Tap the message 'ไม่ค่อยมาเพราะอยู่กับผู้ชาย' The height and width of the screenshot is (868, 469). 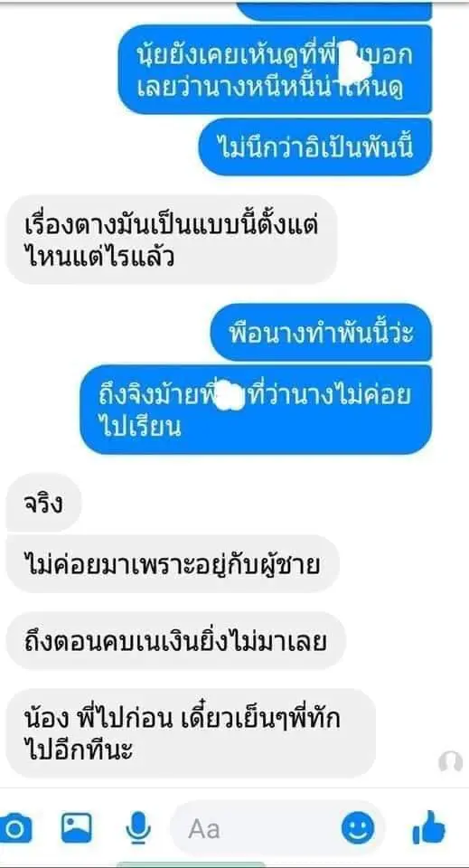pyautogui.click(x=173, y=564)
